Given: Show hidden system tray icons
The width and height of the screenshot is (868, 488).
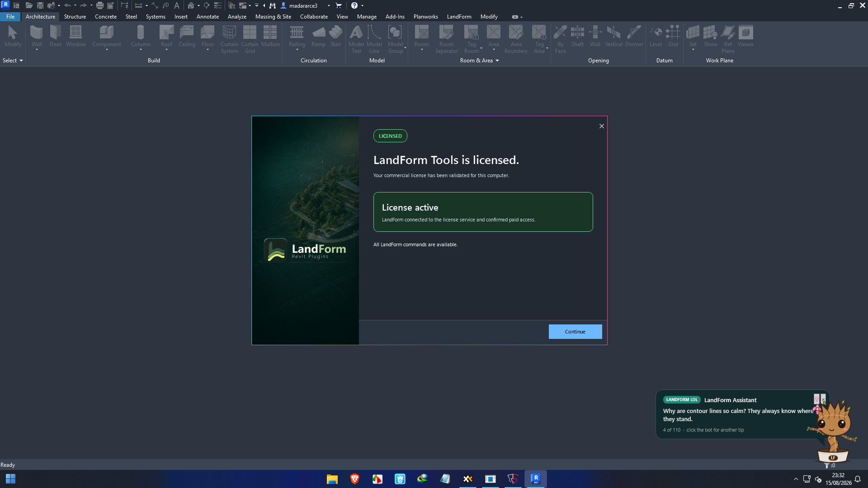Looking at the screenshot, I should tap(796, 479).
